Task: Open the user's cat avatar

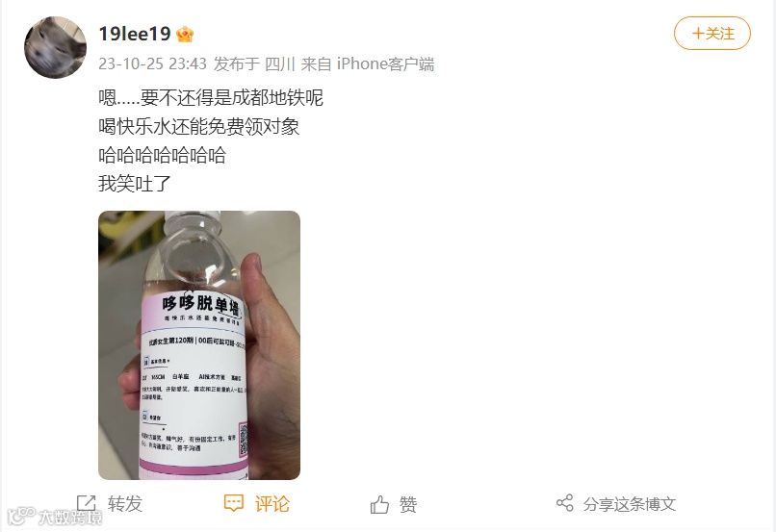Action: click(56, 47)
